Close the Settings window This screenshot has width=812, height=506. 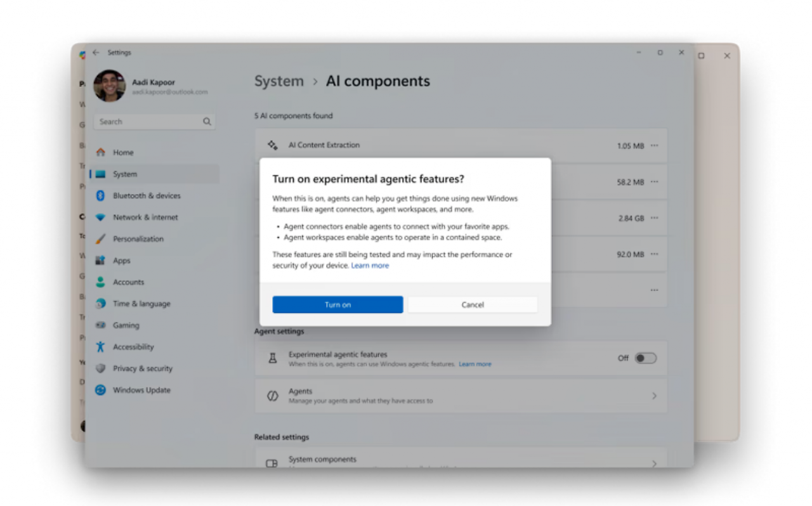681,53
